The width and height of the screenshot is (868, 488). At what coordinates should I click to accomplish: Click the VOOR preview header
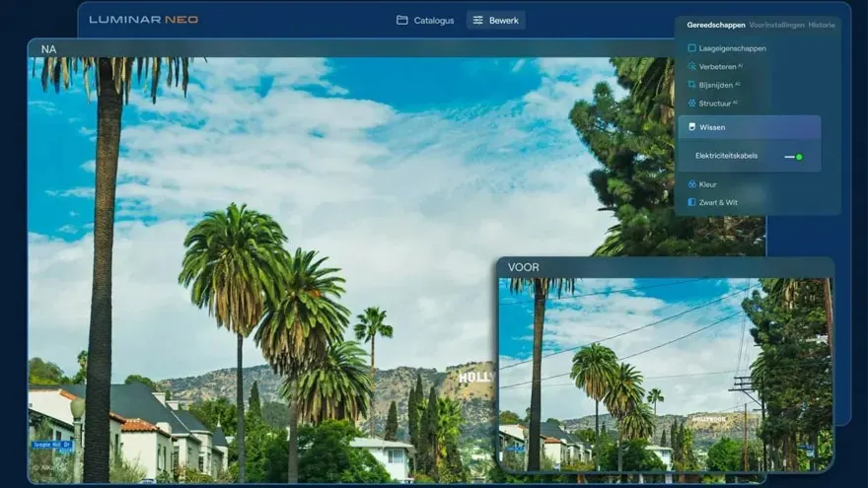(524, 267)
